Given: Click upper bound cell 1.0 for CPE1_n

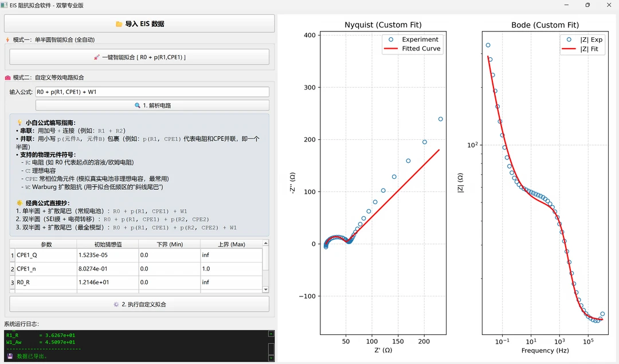Looking at the screenshot, I should click(232, 269).
